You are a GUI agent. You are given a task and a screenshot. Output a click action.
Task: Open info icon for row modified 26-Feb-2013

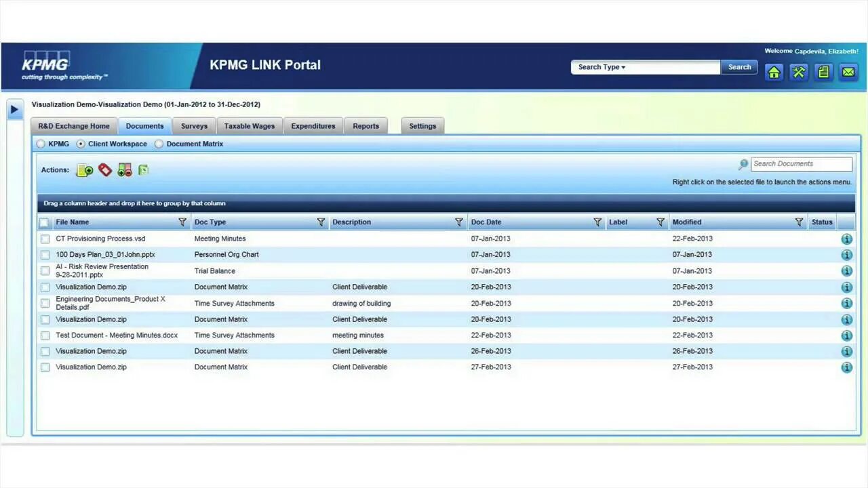coord(846,352)
